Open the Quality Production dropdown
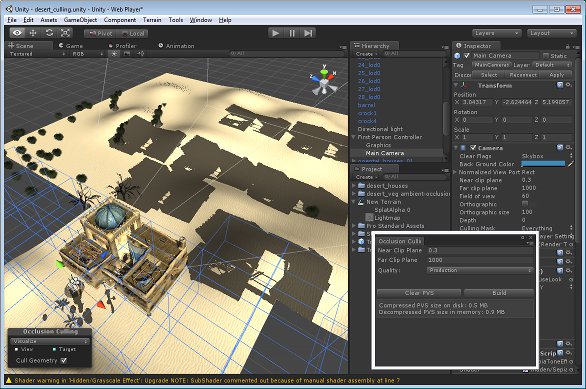 coord(480,270)
